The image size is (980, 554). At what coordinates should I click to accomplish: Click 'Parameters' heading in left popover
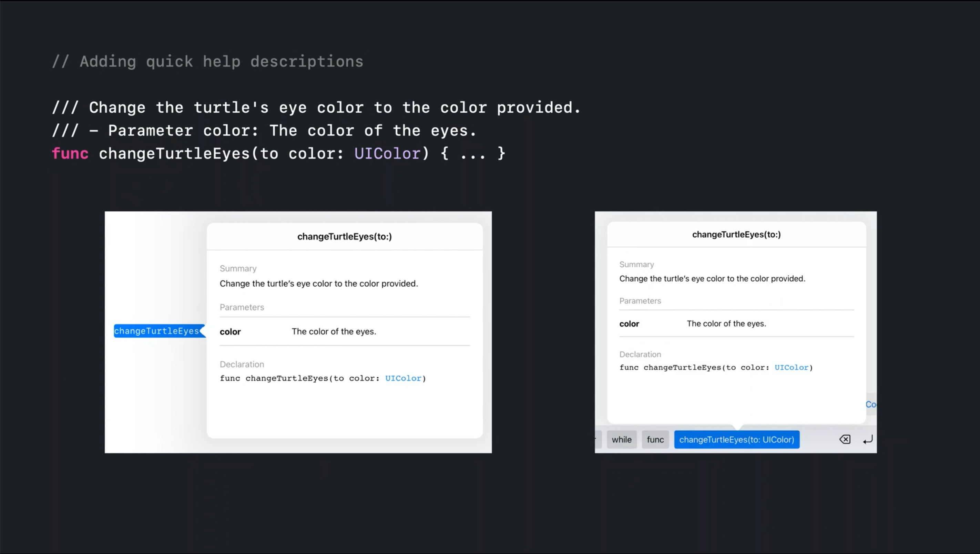click(x=242, y=307)
